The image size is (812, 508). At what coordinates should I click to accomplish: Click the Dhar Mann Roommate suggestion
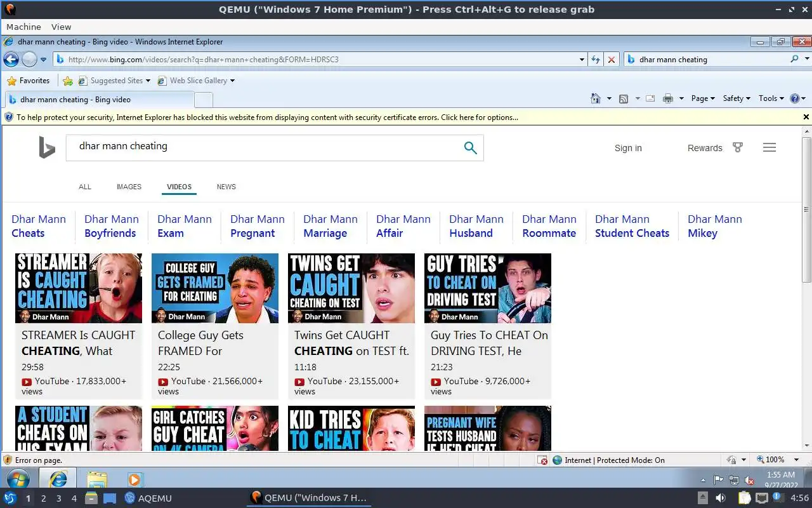pos(549,226)
